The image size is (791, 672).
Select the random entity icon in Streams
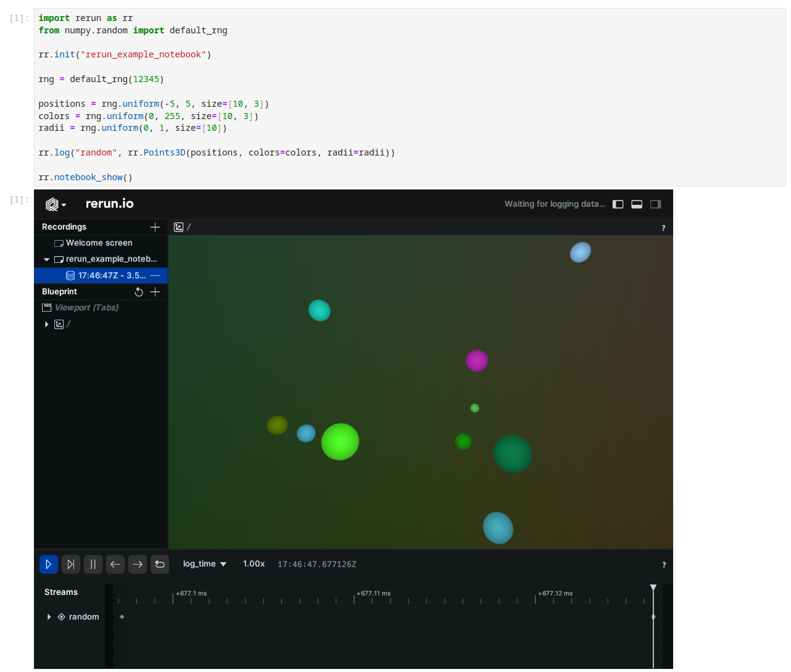click(x=62, y=617)
